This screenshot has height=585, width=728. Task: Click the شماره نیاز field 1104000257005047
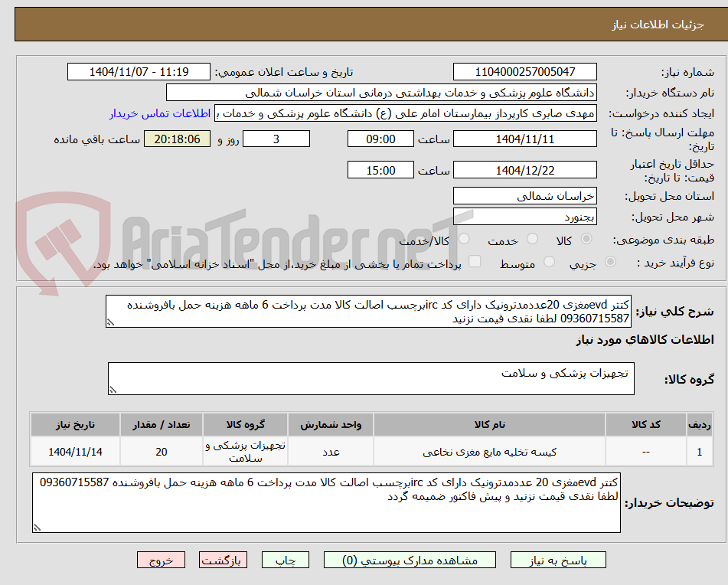[x=524, y=72]
